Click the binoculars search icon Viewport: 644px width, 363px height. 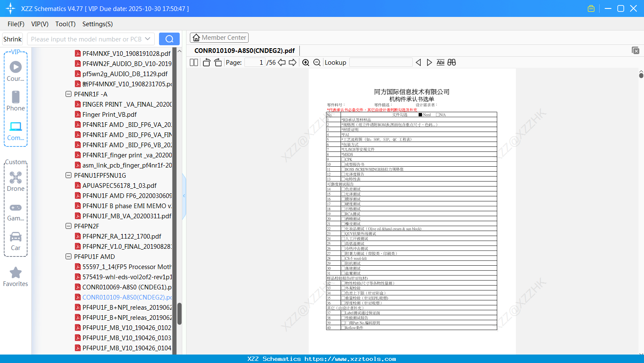point(452,62)
